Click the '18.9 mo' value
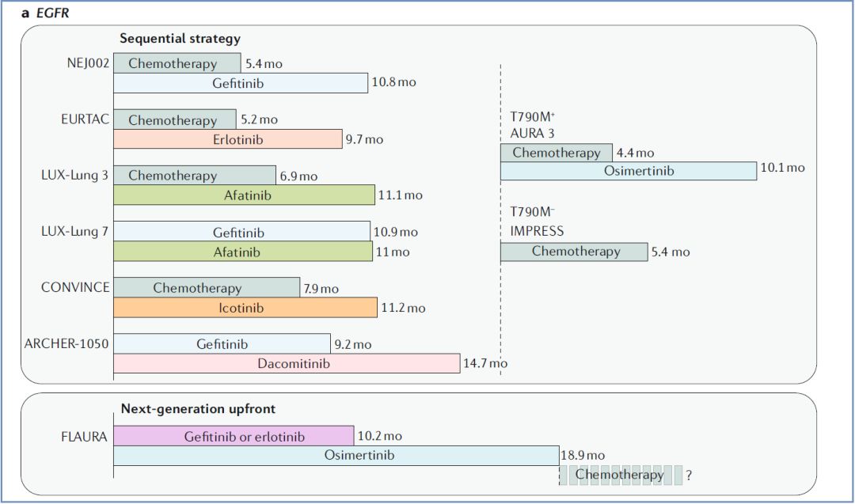Screen dimensions: 855x504 click(583, 455)
